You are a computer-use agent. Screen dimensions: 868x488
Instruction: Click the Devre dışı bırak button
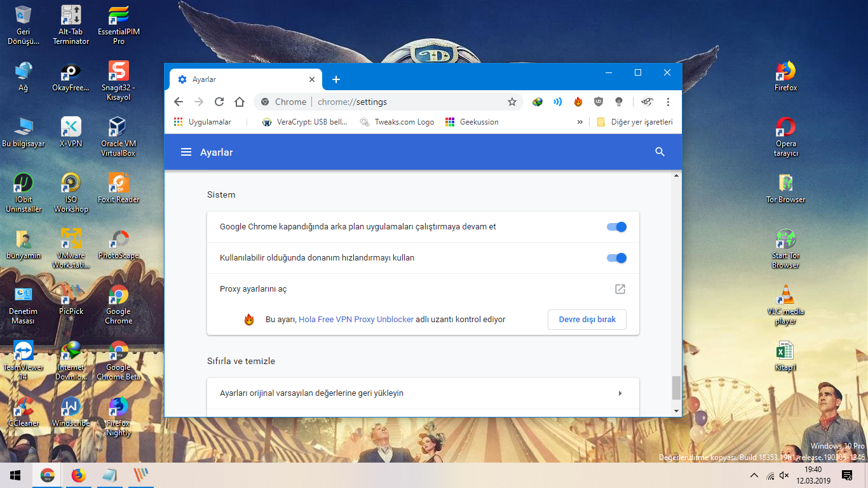587,320
